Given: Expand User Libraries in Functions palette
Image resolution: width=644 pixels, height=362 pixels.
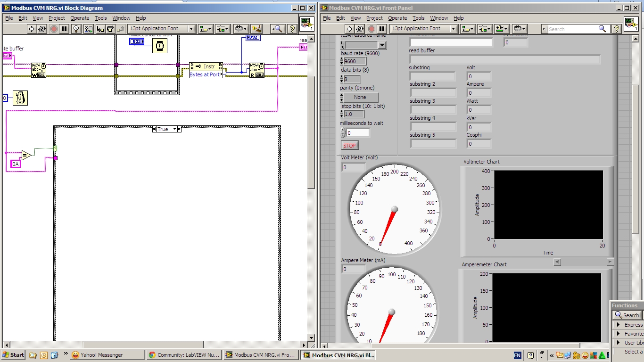Looking at the screenshot, I should [x=629, y=343].
